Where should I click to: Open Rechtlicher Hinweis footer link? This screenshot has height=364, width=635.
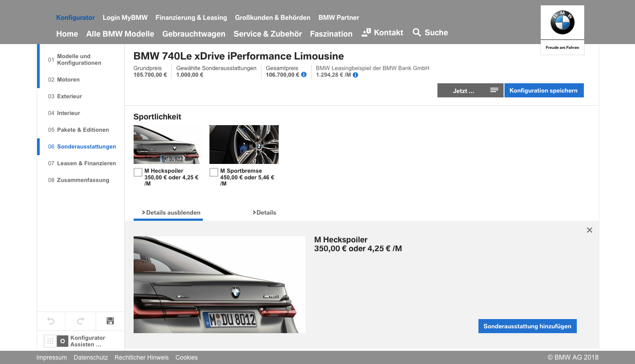click(x=142, y=357)
